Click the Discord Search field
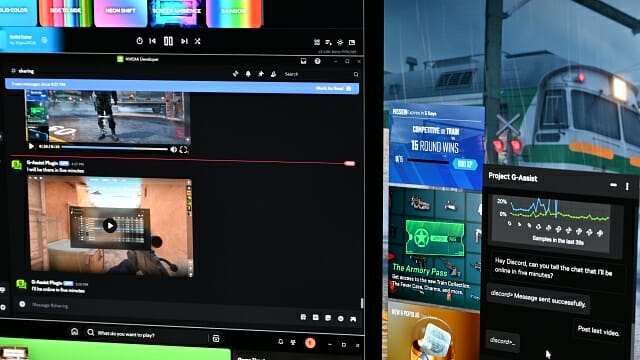 [x=321, y=74]
